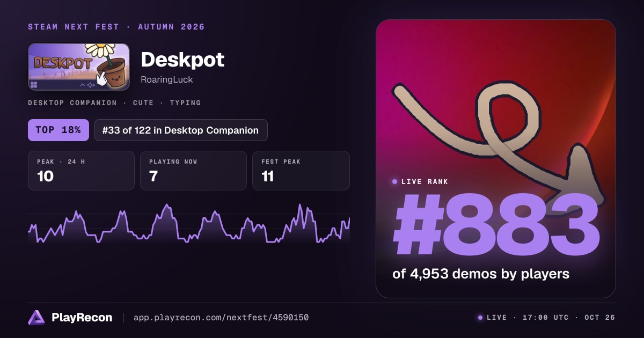The height and width of the screenshot is (338, 644).
Task: Click the #33 of 122 in Desktop Companion badge
Action: coord(181,130)
